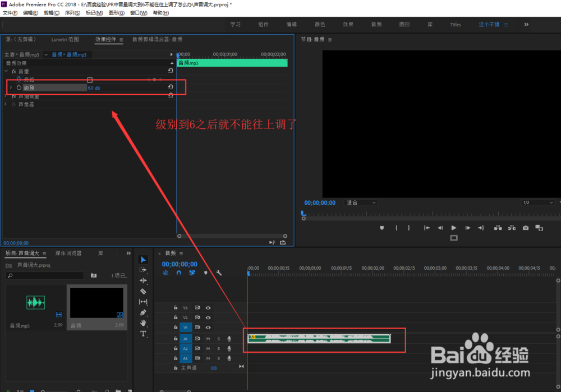Select the Pen tool

(x=143, y=312)
